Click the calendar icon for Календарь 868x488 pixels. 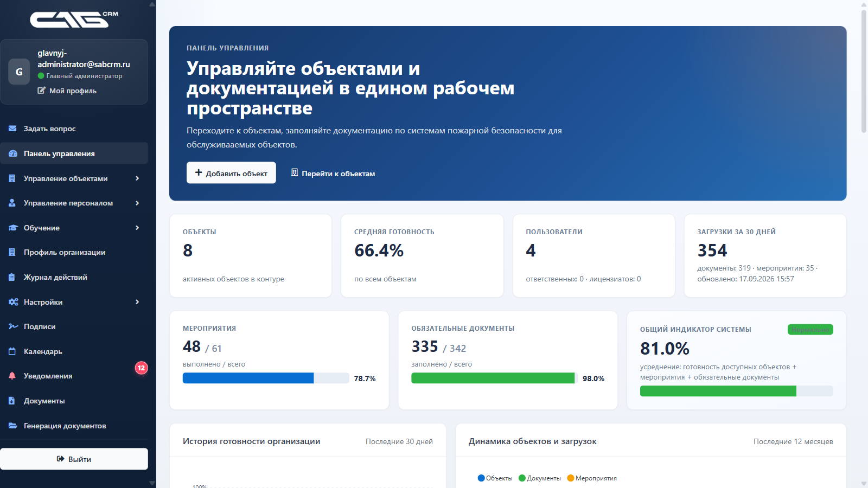(x=12, y=351)
